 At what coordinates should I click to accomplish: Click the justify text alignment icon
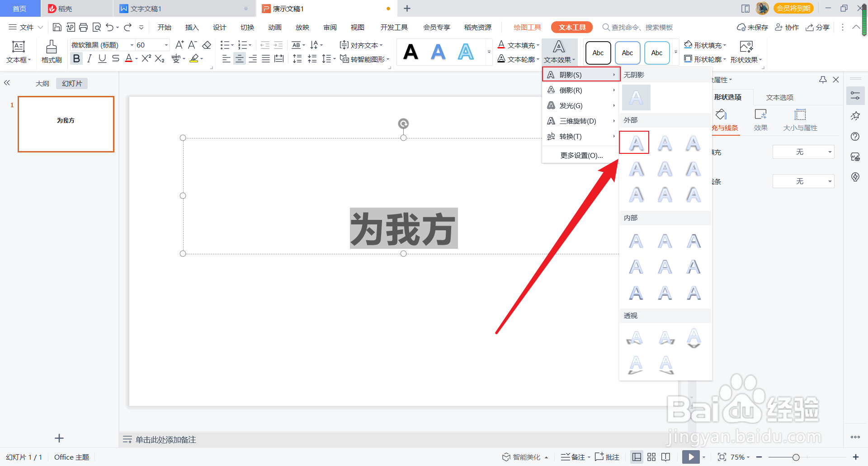pos(266,58)
